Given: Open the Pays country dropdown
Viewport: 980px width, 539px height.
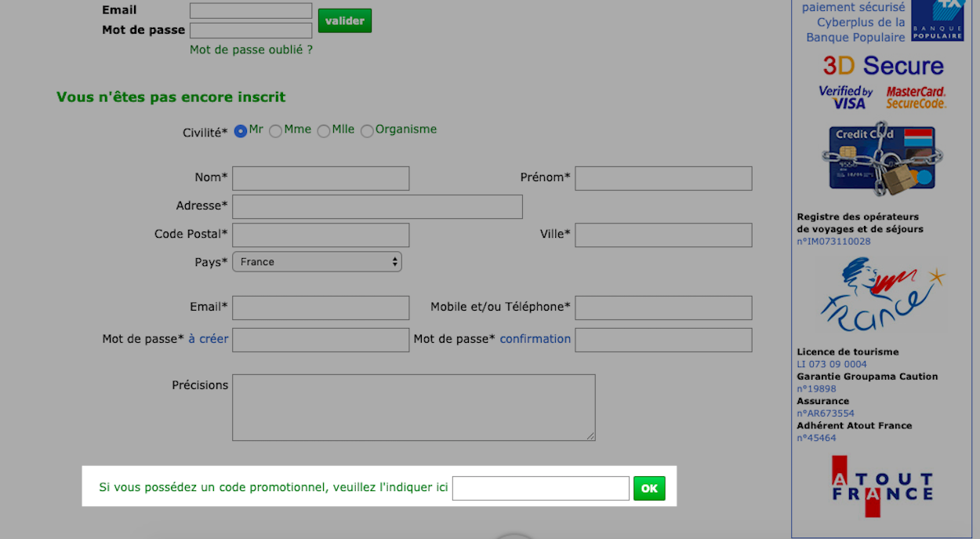Looking at the screenshot, I should (x=317, y=262).
